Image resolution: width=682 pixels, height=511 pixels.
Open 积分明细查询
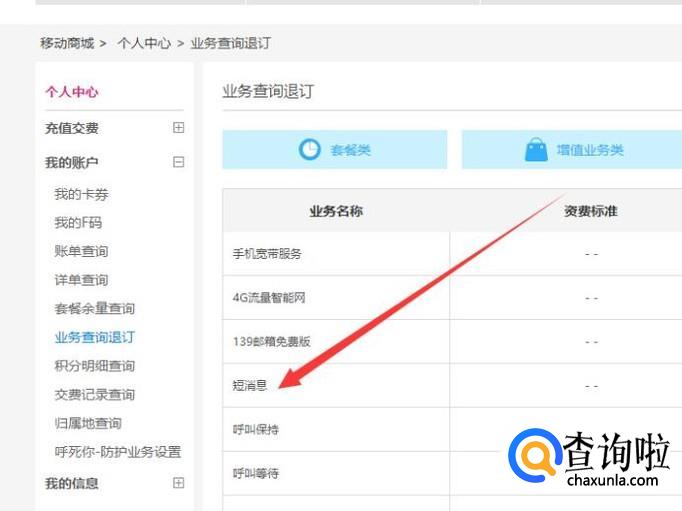[x=95, y=366]
